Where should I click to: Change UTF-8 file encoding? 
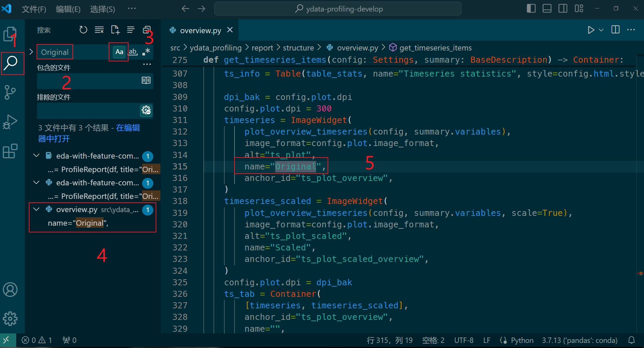click(x=464, y=340)
